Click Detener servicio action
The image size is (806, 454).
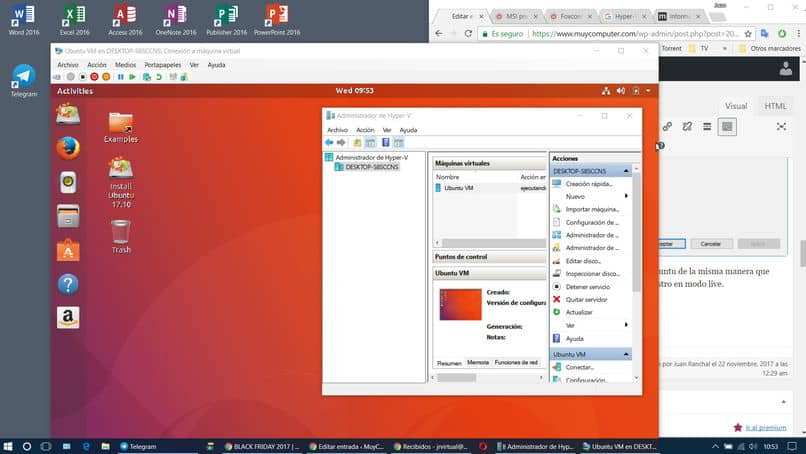(588, 287)
